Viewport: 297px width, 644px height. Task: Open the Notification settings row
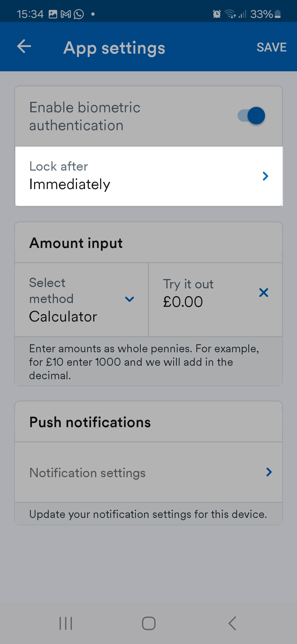(x=149, y=472)
